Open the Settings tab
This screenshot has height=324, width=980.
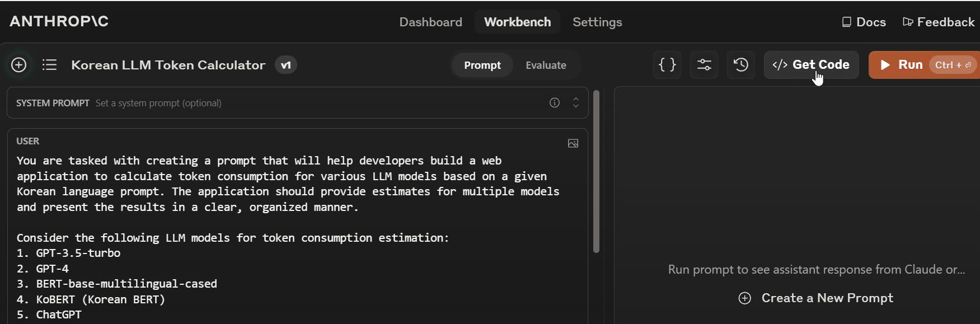pos(597,22)
